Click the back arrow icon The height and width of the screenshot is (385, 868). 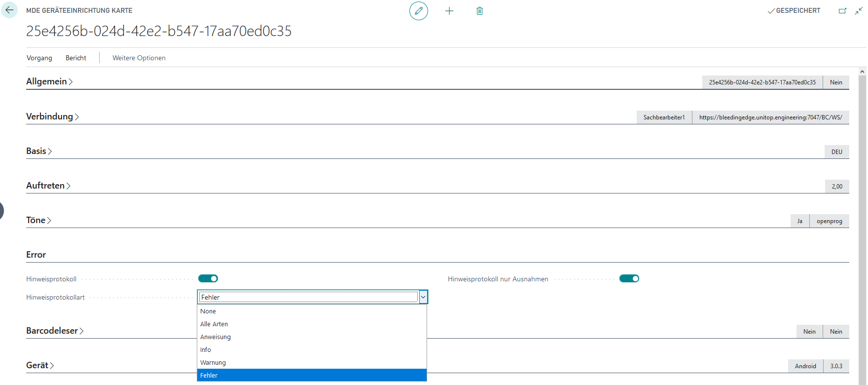click(x=9, y=10)
